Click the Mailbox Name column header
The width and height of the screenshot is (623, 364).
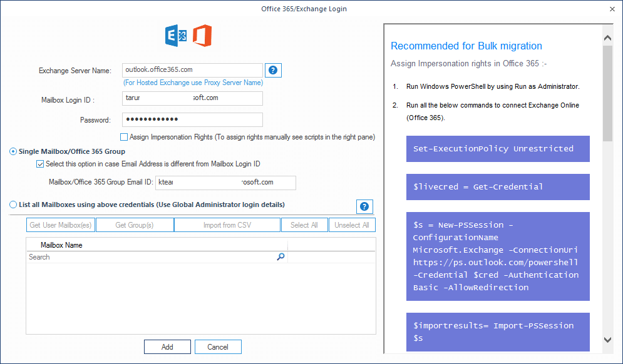157,245
